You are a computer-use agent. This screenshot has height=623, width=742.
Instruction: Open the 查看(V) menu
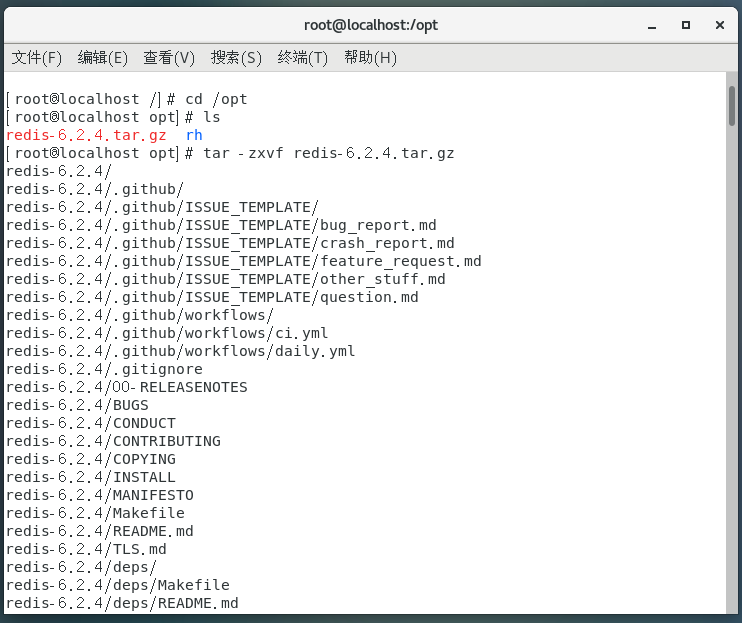(x=169, y=58)
